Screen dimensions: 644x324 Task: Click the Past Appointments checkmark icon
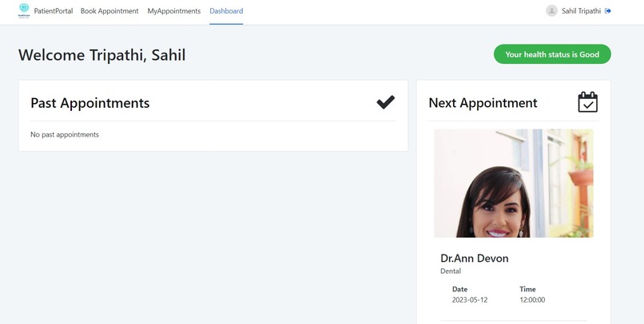[x=386, y=102]
